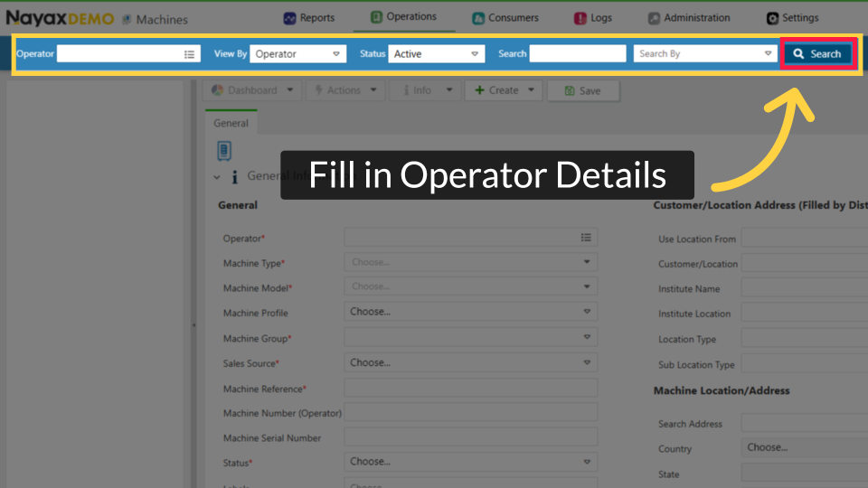The width and height of the screenshot is (868, 488).
Task: Click the Save button
Action: pos(582,90)
